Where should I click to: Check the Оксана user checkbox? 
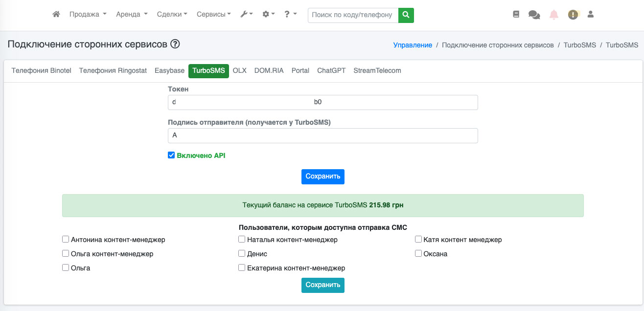click(x=418, y=254)
